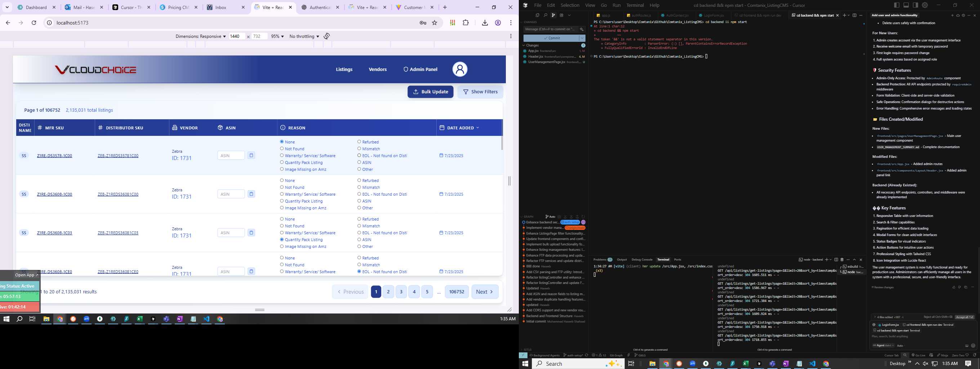Open the 95% zoom dropdown

pos(277,36)
